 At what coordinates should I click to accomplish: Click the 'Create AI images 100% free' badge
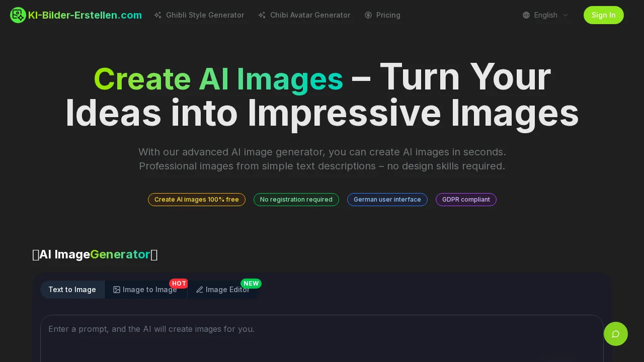[197, 200]
